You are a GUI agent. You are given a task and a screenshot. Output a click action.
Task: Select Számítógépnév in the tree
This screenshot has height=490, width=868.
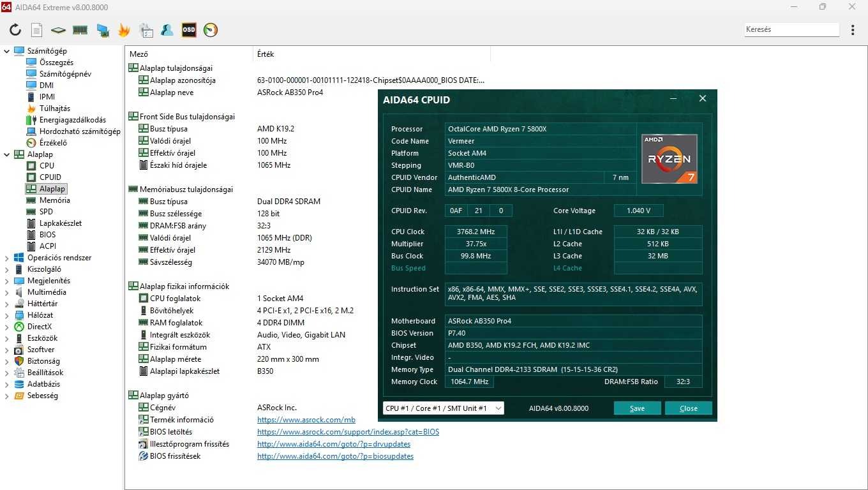(x=65, y=74)
